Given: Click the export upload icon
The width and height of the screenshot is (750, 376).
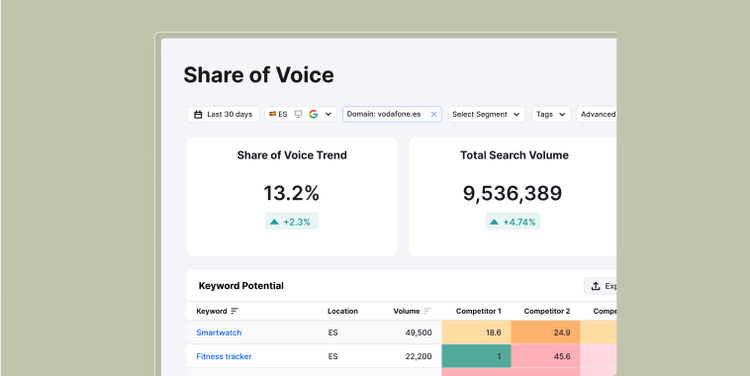Looking at the screenshot, I should [x=596, y=286].
